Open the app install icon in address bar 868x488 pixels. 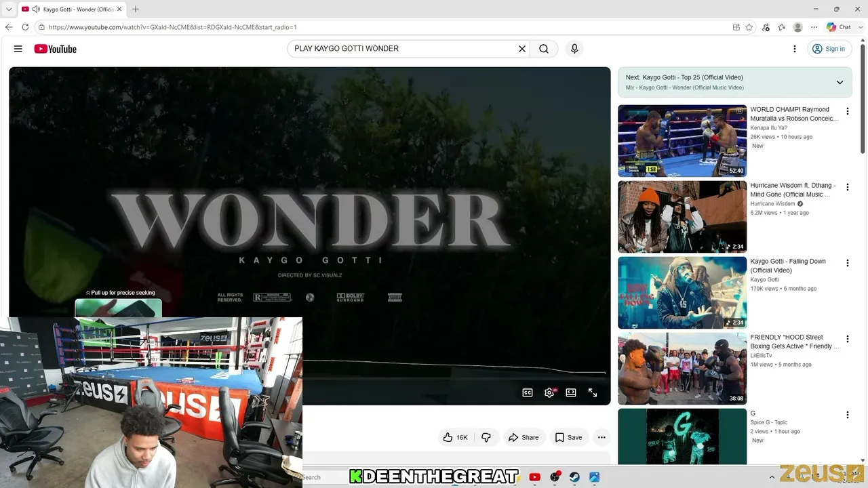736,27
